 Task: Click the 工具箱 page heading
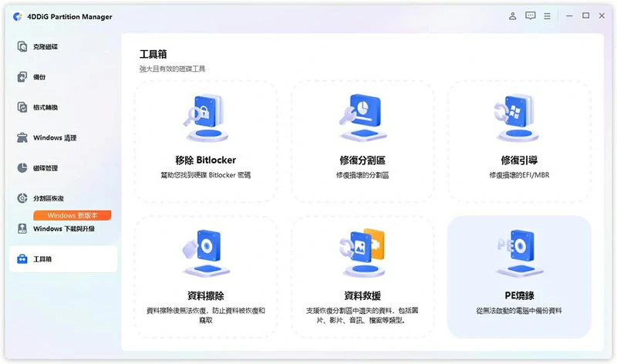153,54
